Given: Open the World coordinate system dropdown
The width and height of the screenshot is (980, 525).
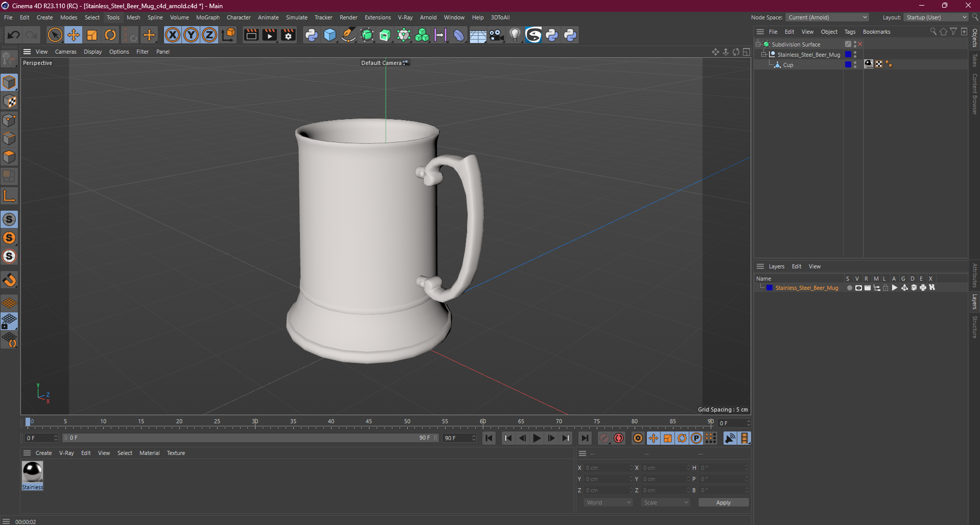Looking at the screenshot, I should click(608, 503).
